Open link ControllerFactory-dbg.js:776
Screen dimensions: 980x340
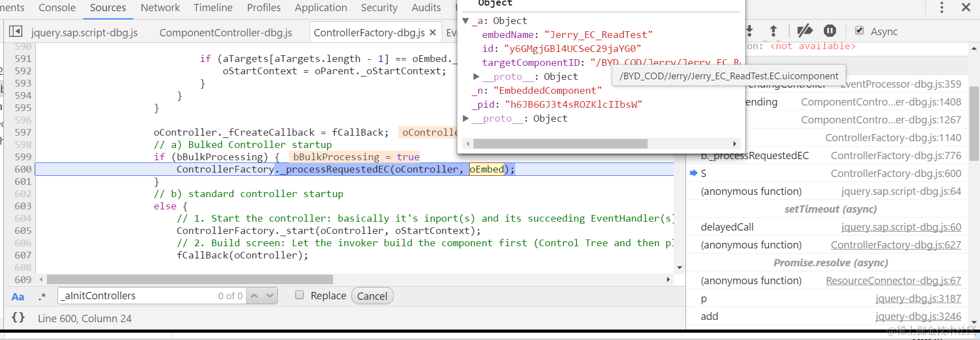[896, 156]
